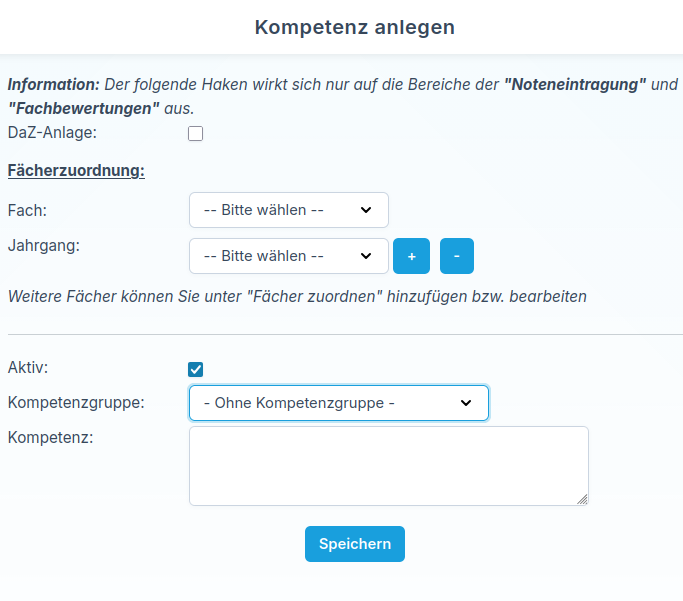
Task: Click the chevron arrow of the Kompetenzgruppe dropdown
Action: tap(466, 403)
